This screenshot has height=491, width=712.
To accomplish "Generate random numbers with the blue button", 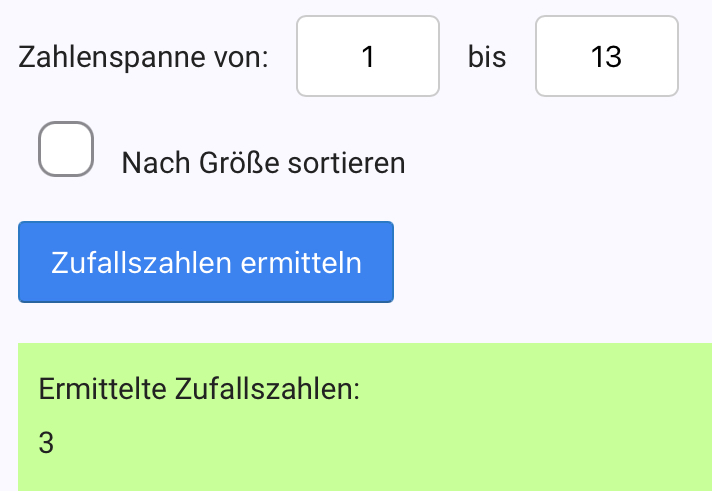I will (206, 262).
